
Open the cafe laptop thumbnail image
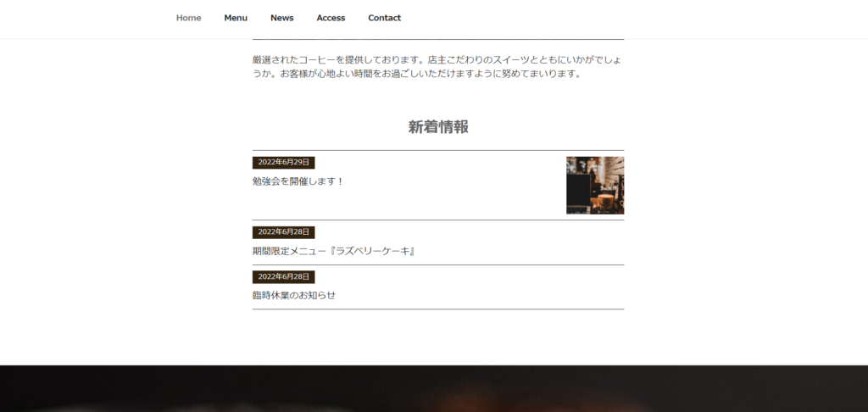(594, 185)
